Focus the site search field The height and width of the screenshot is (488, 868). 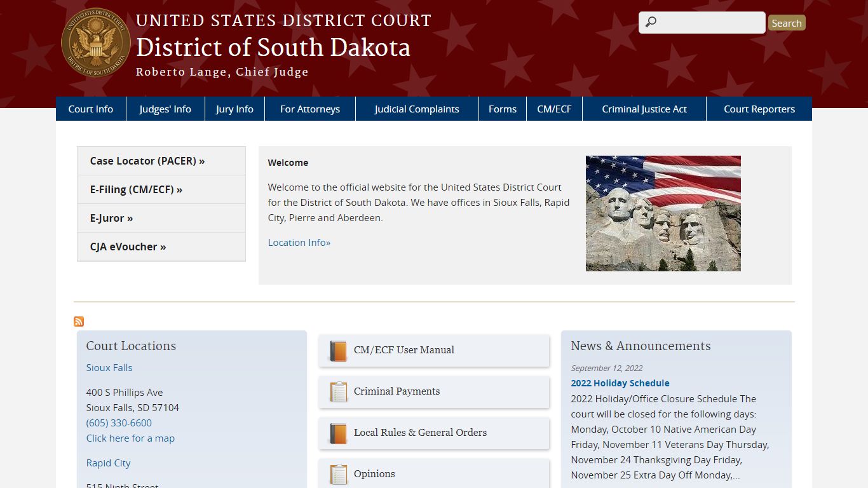[x=702, y=22]
